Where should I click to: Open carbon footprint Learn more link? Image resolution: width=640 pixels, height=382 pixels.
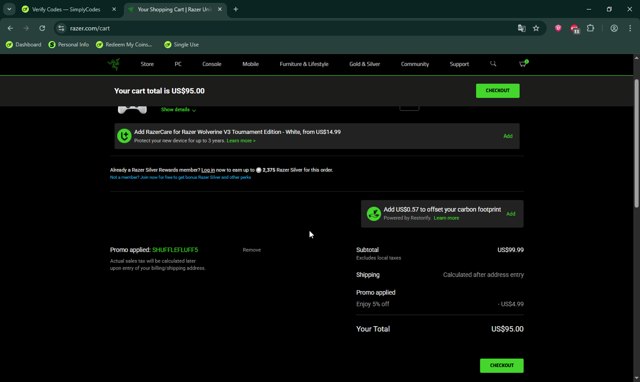click(x=446, y=218)
